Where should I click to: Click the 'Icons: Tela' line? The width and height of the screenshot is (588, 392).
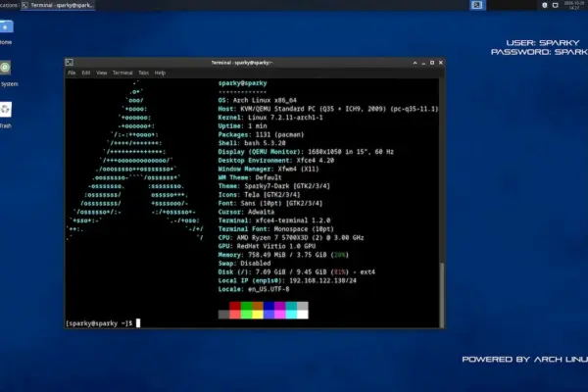coord(259,195)
